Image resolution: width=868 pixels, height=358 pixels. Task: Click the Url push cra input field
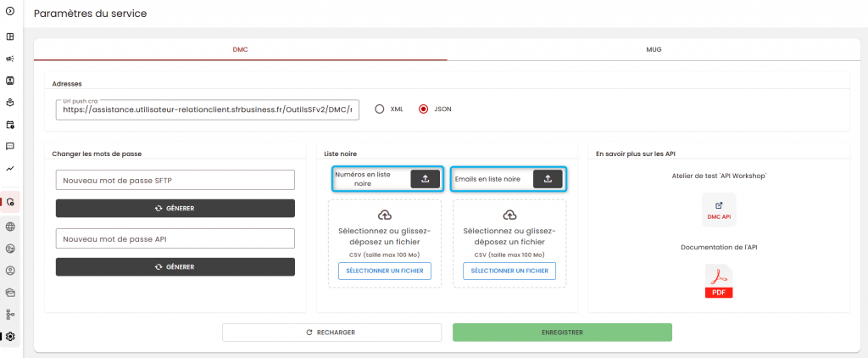coord(208,109)
